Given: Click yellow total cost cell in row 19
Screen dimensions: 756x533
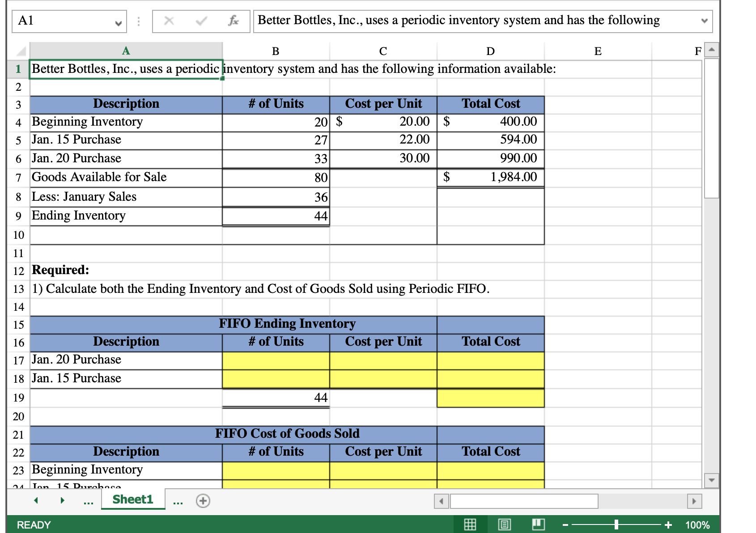Looking at the screenshot, I should click(491, 398).
